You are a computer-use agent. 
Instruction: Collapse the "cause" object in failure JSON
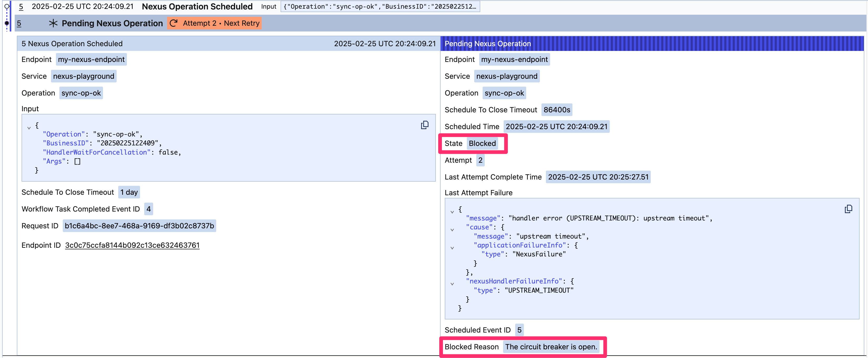452,230
